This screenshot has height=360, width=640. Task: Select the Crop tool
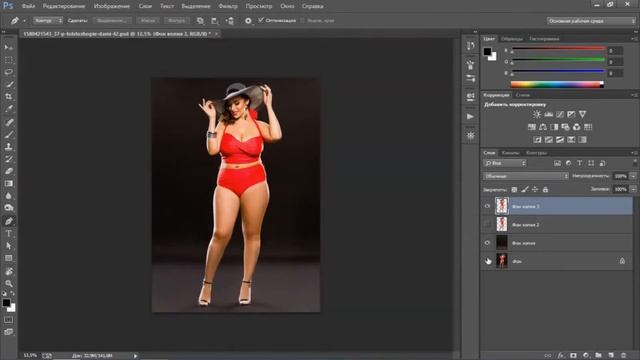click(x=8, y=96)
